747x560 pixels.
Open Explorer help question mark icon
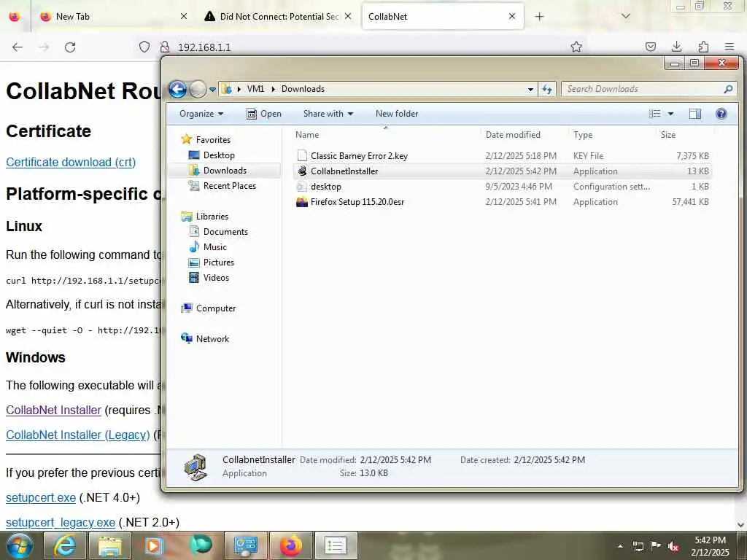click(x=721, y=114)
